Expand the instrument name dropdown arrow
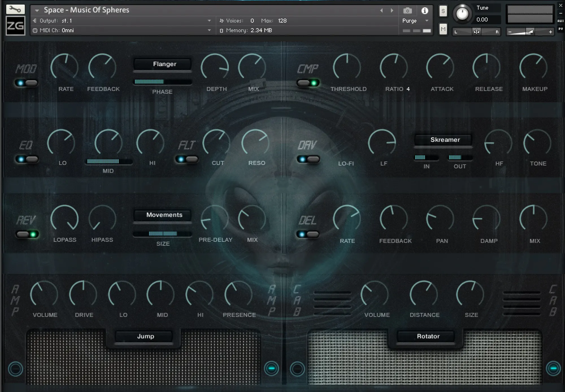 click(37, 11)
